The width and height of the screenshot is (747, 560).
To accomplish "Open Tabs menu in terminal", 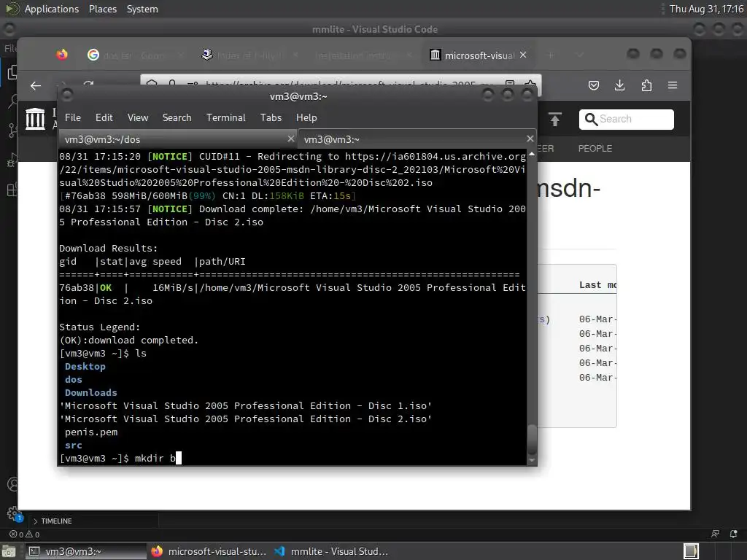I will 271,117.
